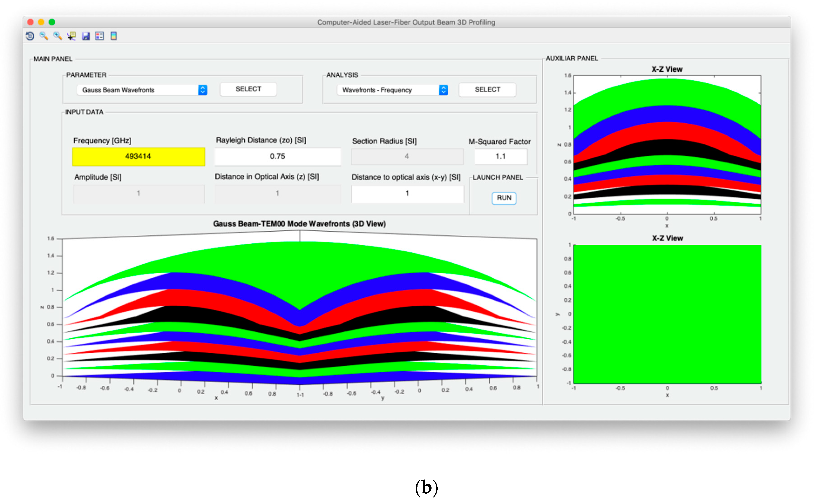Click the Save figure floppy icon

pos(86,36)
